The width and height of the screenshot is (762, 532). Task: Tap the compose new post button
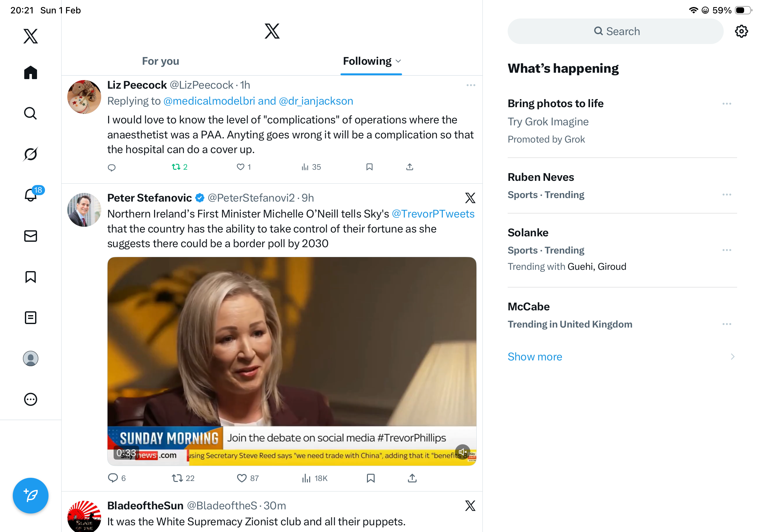[31, 495]
